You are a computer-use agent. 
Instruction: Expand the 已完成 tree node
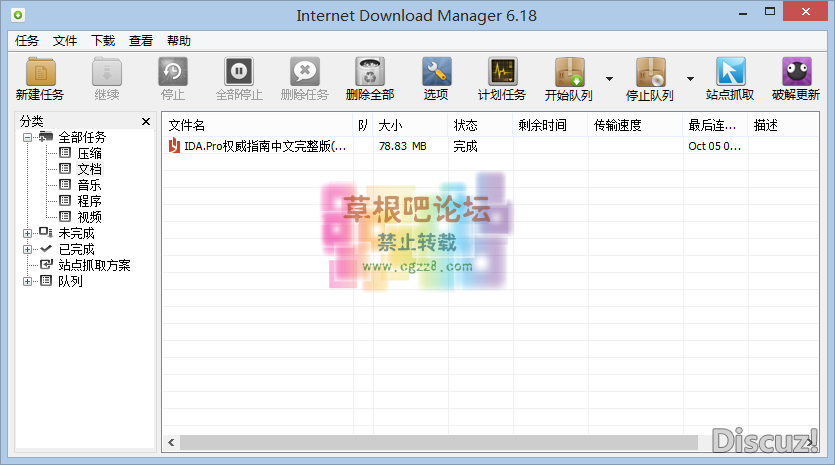(27, 249)
